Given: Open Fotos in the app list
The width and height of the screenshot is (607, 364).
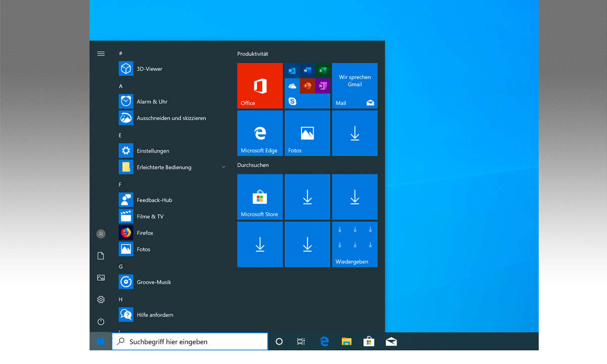Looking at the screenshot, I should click(172, 249).
